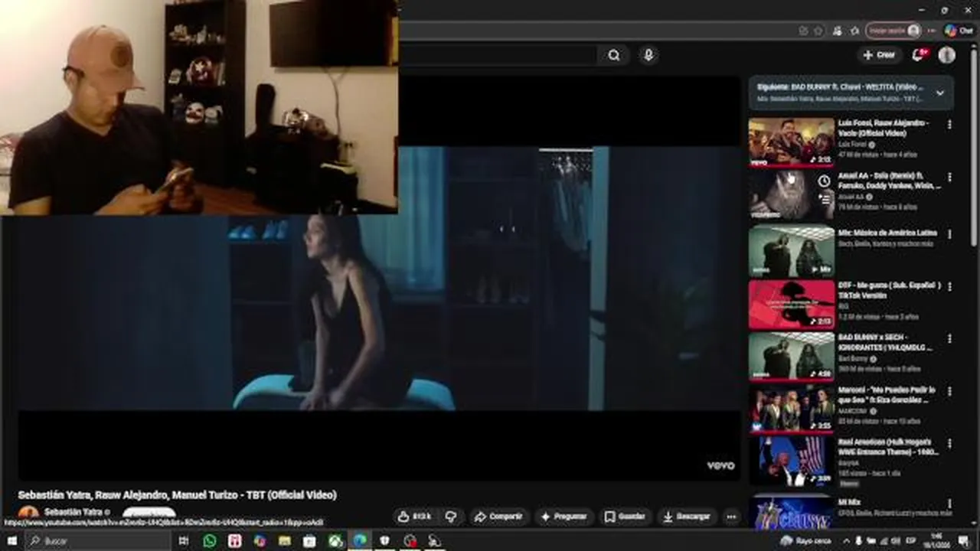Like the video with the thumbs-up button
The height and width of the screenshot is (551, 980).
[415, 517]
